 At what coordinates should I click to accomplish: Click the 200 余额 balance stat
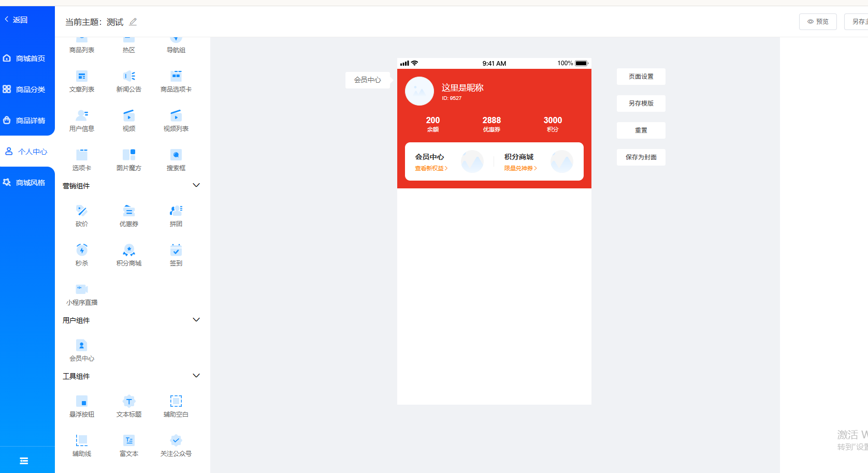(433, 124)
